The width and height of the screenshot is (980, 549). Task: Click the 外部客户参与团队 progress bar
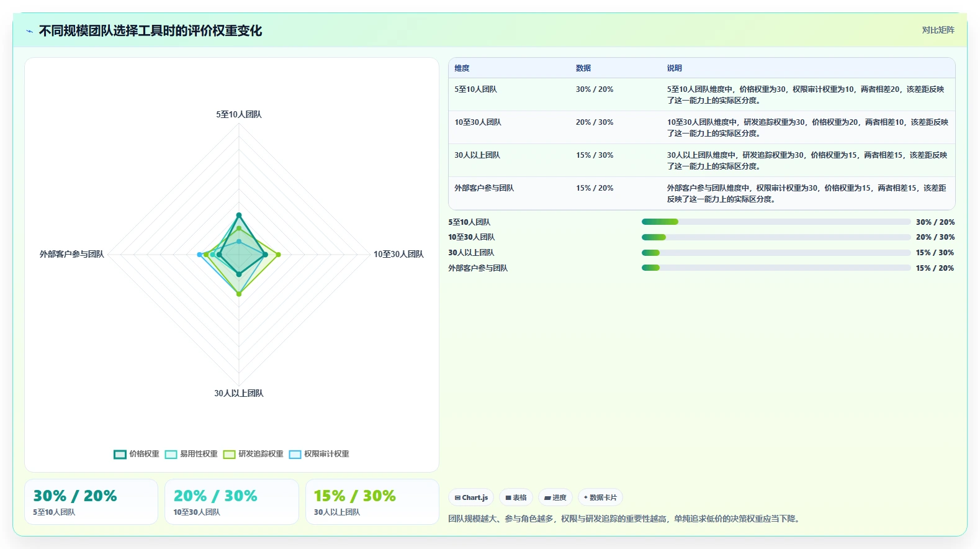coord(776,268)
